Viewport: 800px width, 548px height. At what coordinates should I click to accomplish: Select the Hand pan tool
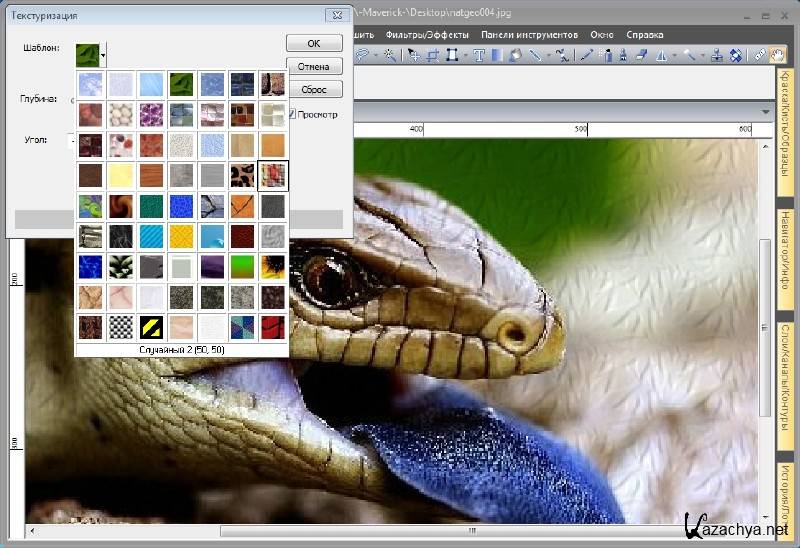tap(776, 56)
